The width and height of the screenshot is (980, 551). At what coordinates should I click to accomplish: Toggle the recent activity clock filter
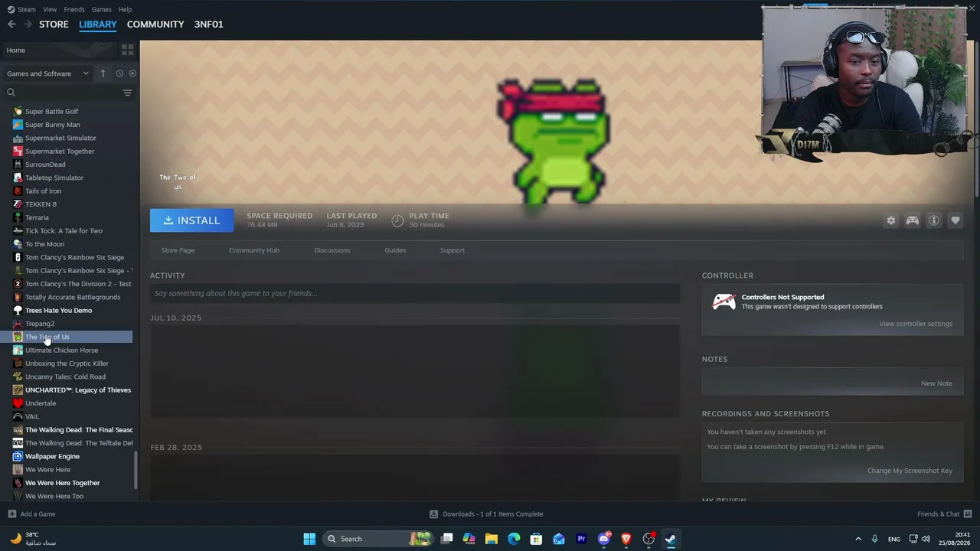pyautogui.click(x=119, y=73)
